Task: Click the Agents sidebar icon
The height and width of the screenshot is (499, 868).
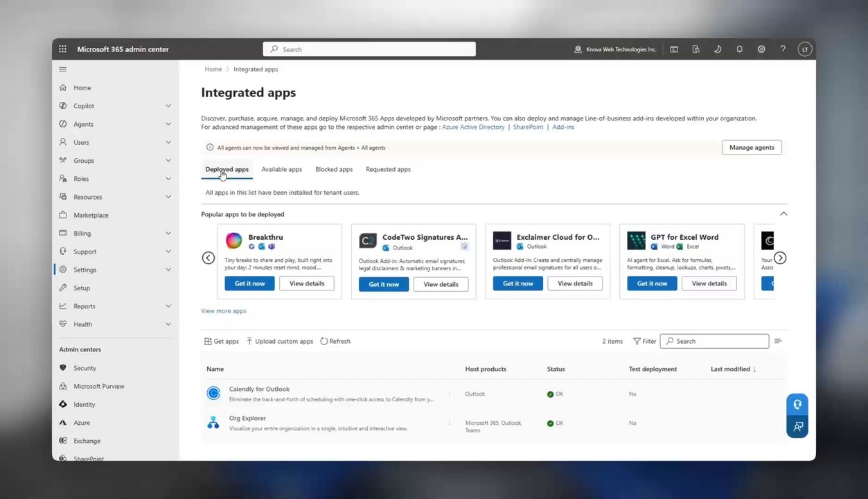Action: tap(63, 124)
